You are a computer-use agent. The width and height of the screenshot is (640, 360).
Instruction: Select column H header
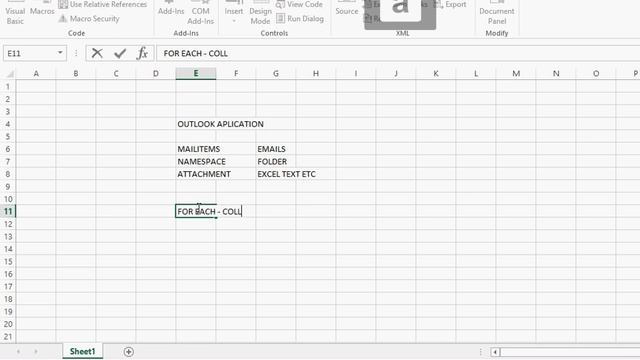316,73
